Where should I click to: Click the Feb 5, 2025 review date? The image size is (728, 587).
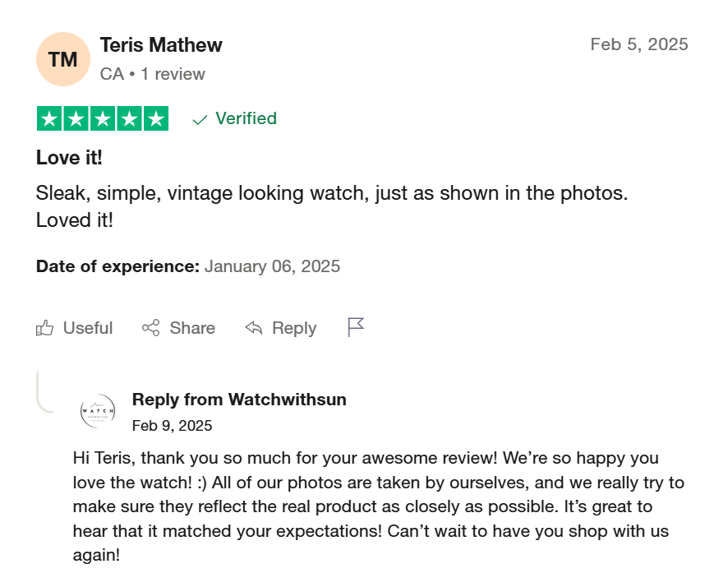pos(639,44)
